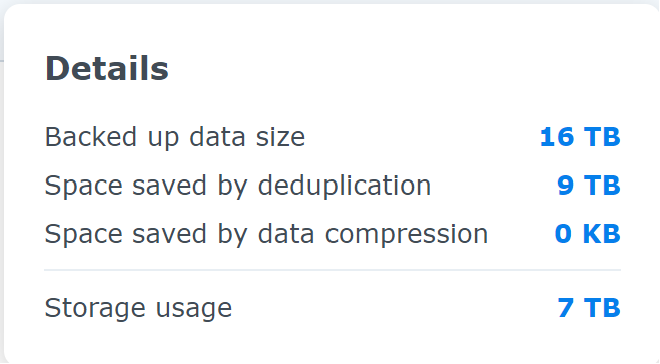The image size is (660, 364).
Task: Click the number 7 in the storage usage
Action: [x=566, y=308]
